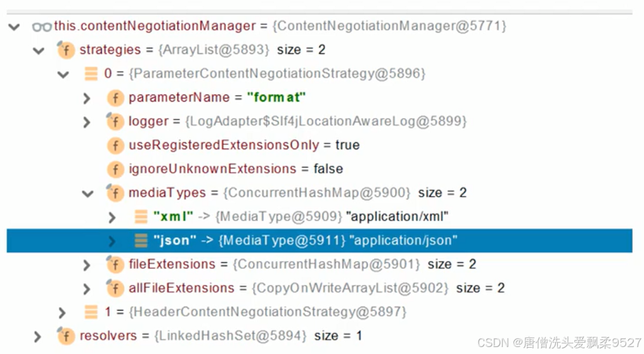Collapse the strategies ArrayList node
The image size is (644, 354).
coord(39,51)
